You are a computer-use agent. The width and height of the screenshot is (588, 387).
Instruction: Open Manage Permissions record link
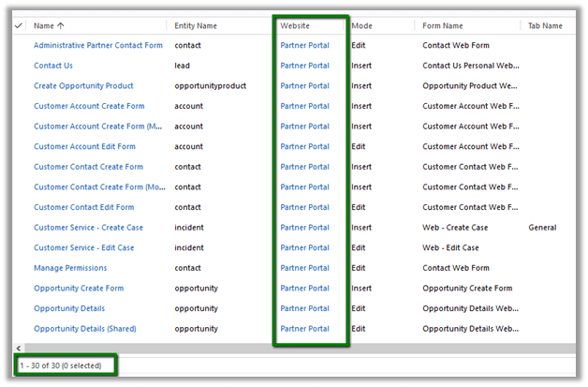pyautogui.click(x=70, y=268)
